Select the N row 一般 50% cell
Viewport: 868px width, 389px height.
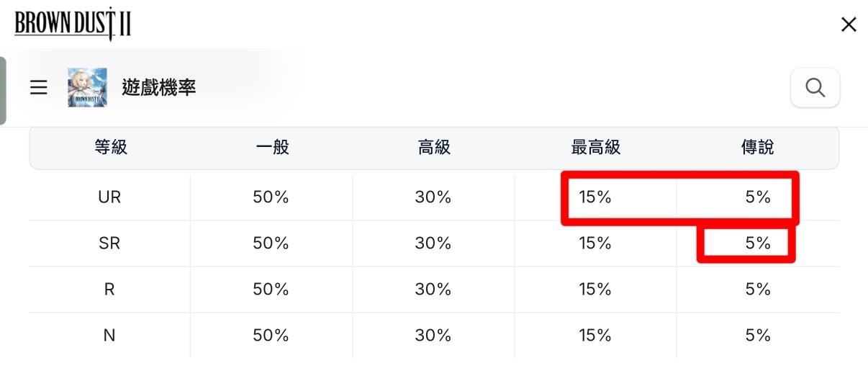pos(271,335)
